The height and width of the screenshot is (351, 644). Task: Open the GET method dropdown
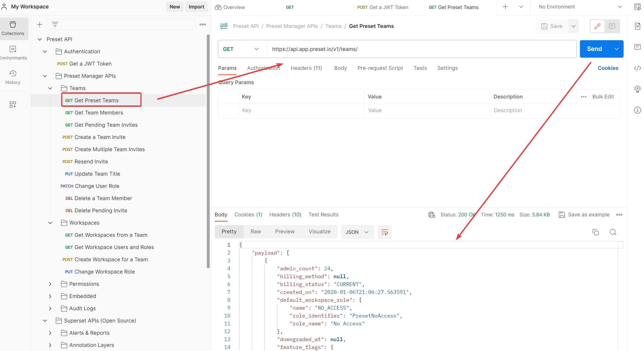coord(241,49)
